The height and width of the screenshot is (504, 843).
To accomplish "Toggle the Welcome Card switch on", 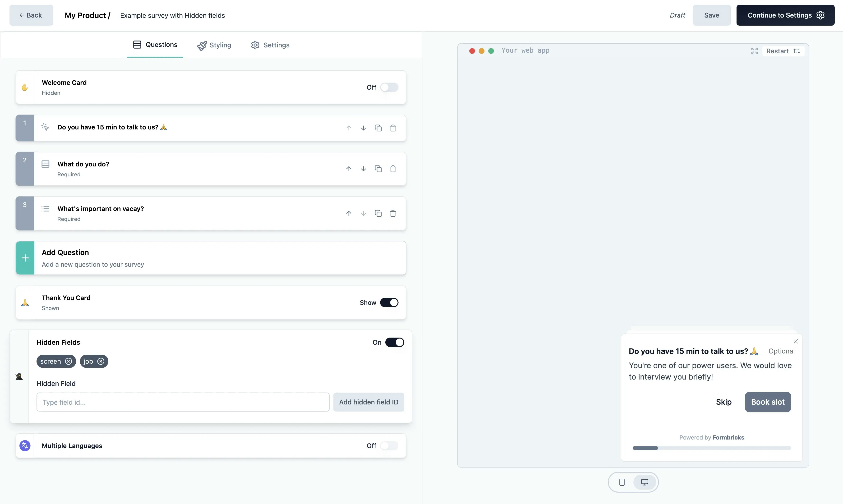I will 389,87.
